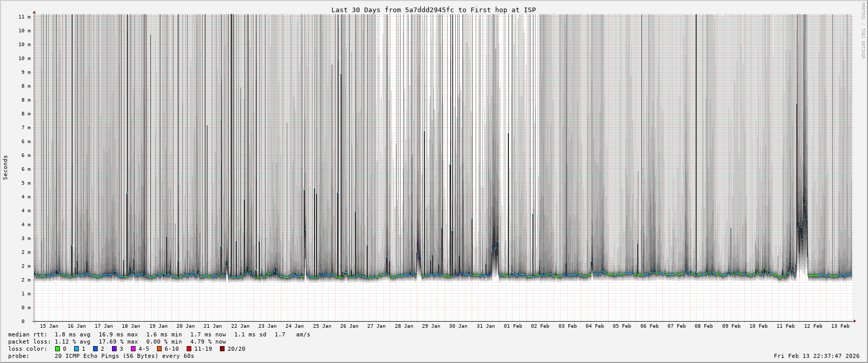
Task: Click the vertical RRDTOOL / TOBI OETIKER watermark
Action: (863, 31)
